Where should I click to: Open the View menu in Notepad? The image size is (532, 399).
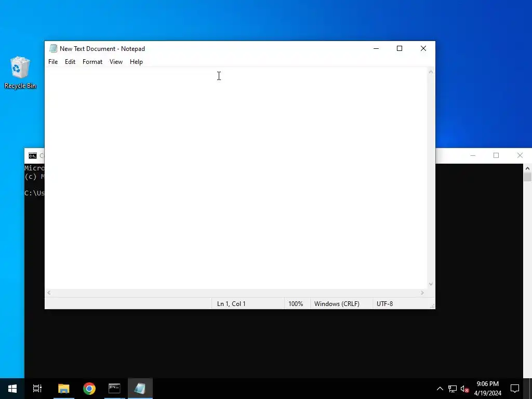(x=116, y=62)
